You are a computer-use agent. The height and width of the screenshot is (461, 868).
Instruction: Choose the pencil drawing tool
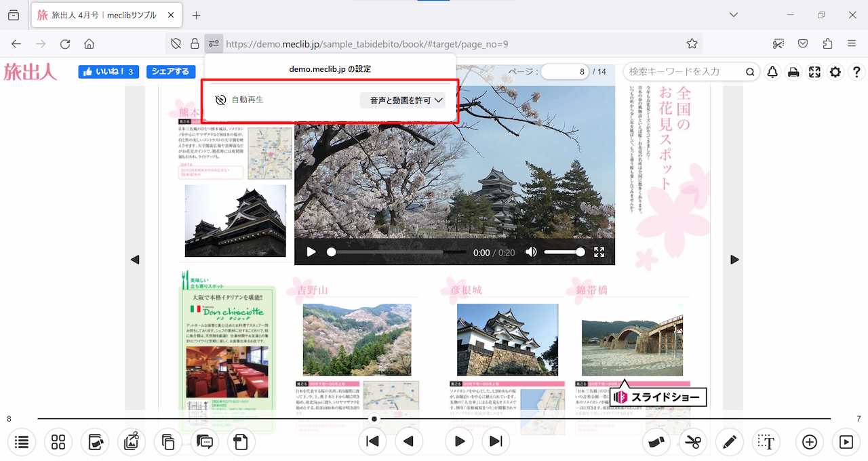[729, 442]
